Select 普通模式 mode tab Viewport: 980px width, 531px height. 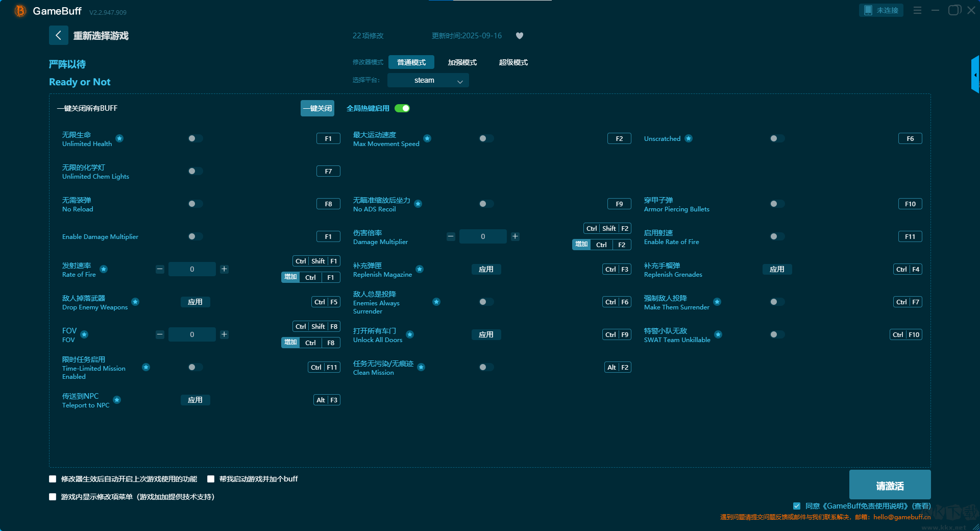[x=411, y=62]
